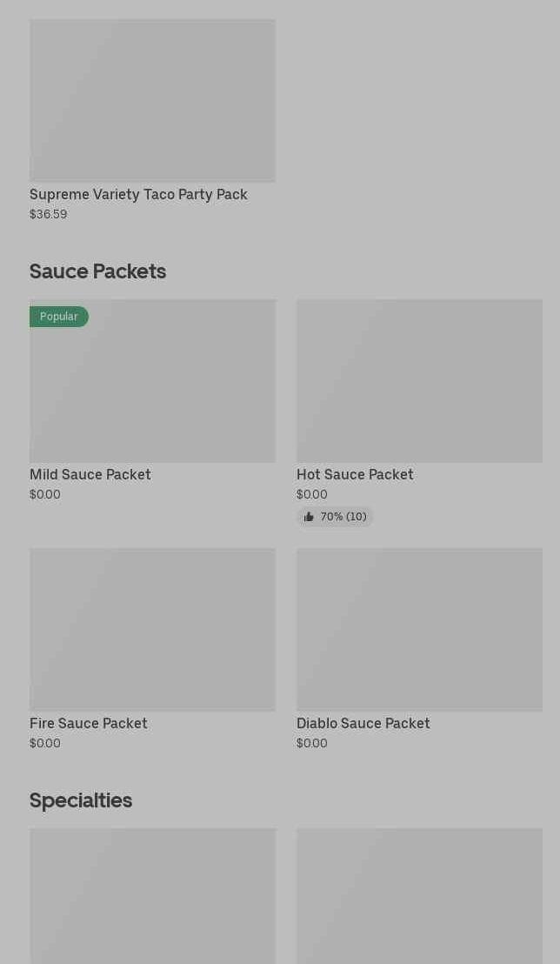Screen dimensions: 560x964
Task: Click the Supreme Variety Taco Party Pack title
Action: 138,195
